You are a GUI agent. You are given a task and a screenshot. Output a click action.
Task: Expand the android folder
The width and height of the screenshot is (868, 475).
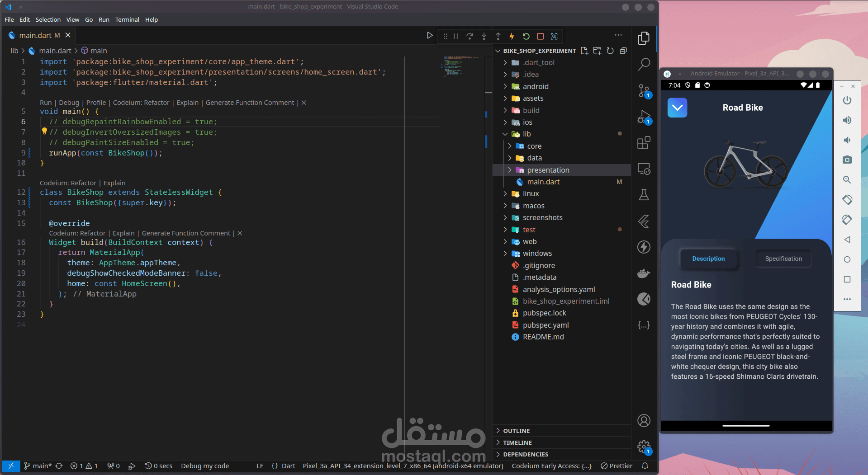click(505, 86)
